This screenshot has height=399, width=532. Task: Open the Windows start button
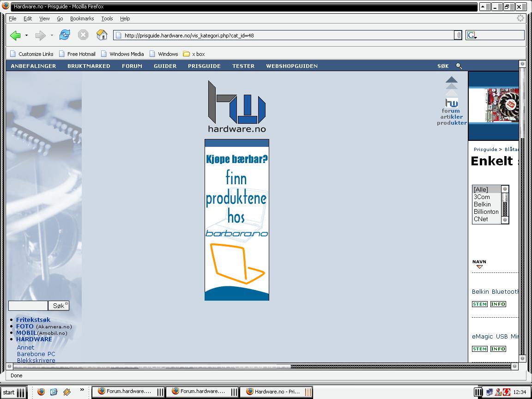coord(13,392)
